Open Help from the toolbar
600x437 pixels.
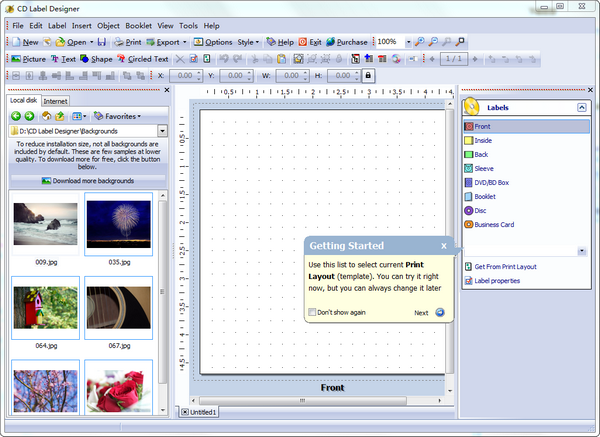click(280, 42)
